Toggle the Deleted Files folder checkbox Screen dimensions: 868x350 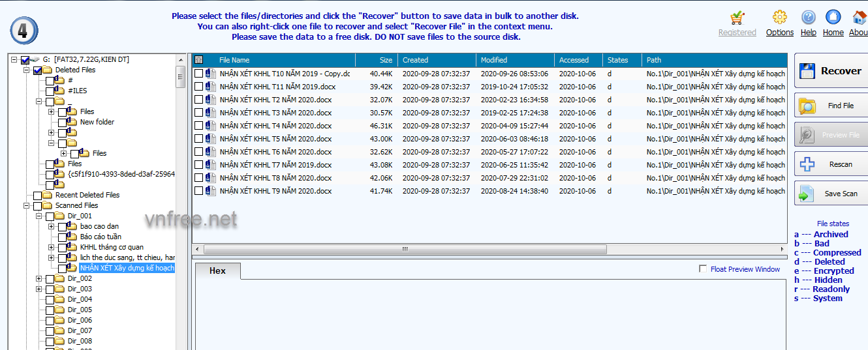coord(38,70)
